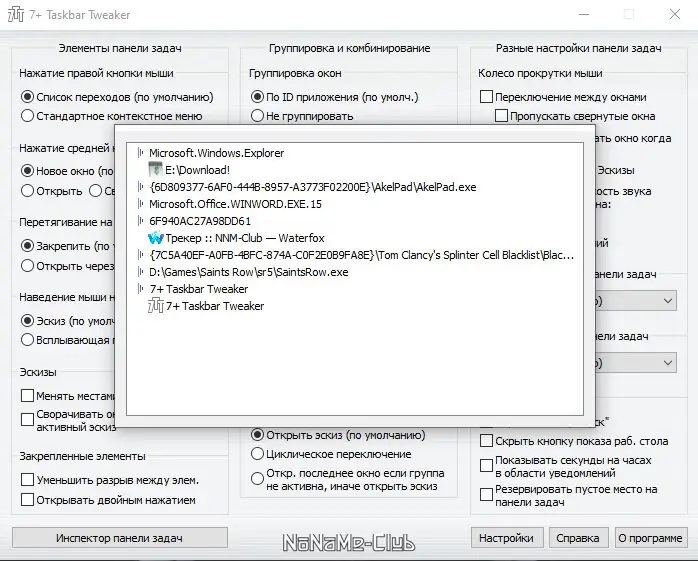The image size is (698, 561).
Task: Click 'Инспектор панели задач' button
Action: 120,538
